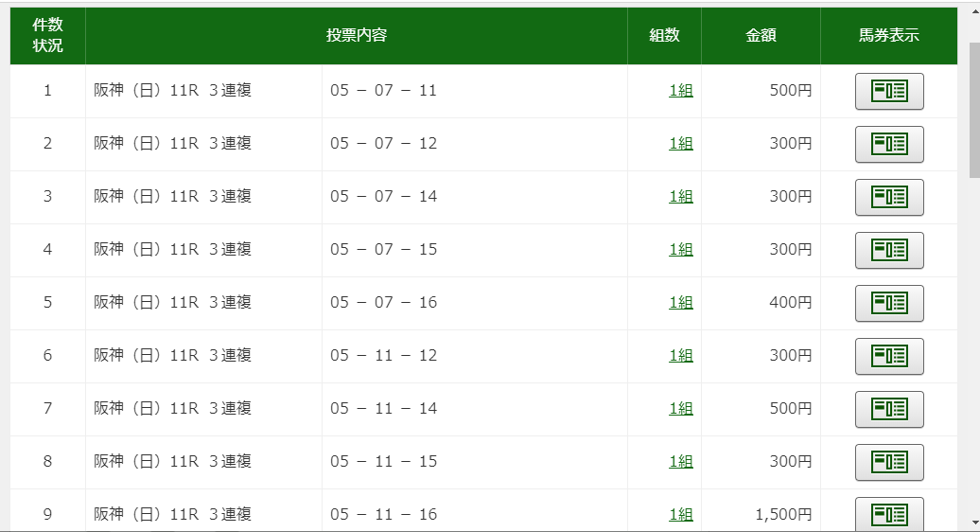The image size is (980, 532).
Task: Open ticket display for 05-07-15 bet
Action: 889,250
